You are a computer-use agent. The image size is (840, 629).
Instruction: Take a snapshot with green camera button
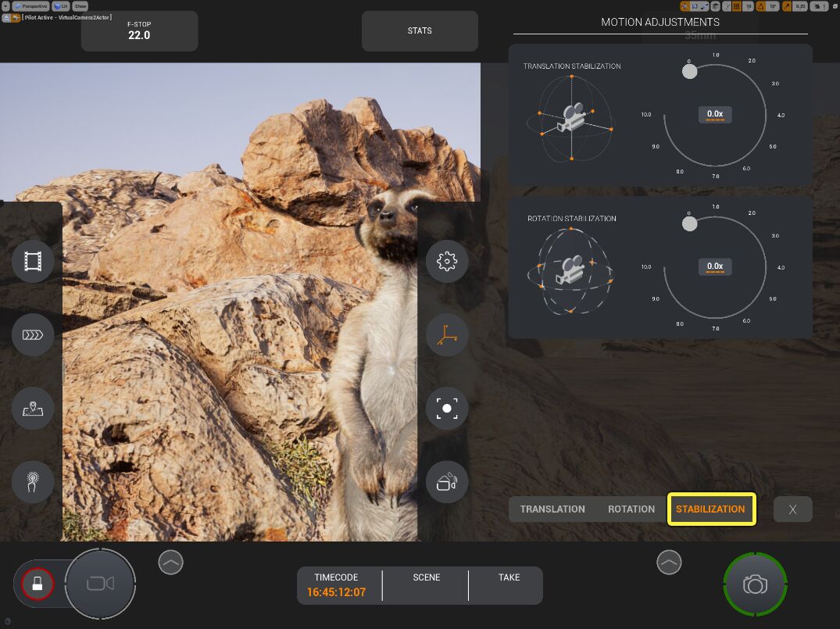click(755, 584)
